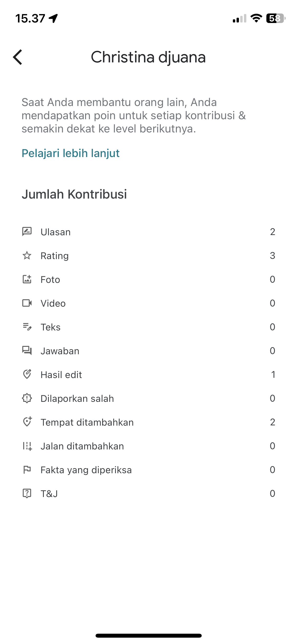Image resolution: width=297 pixels, height=644 pixels.
Task: Select the Ulasan review icon
Action: tap(27, 232)
